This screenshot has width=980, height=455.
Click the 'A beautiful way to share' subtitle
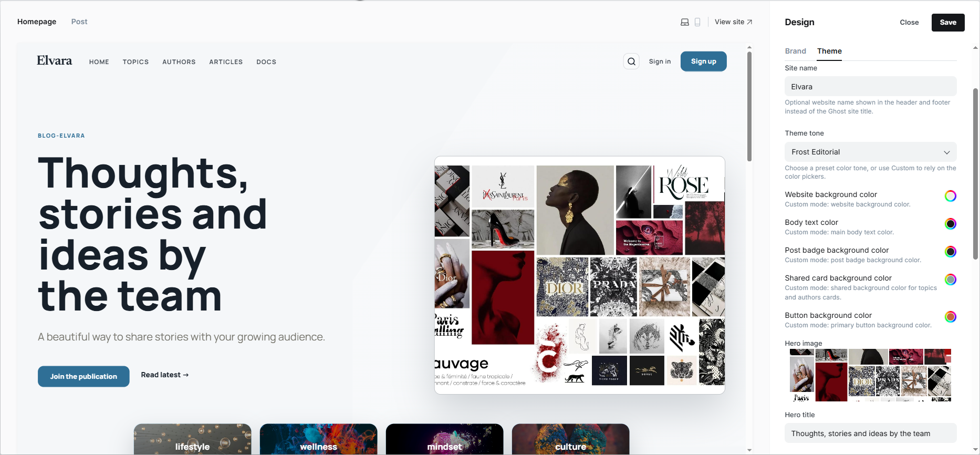181,337
